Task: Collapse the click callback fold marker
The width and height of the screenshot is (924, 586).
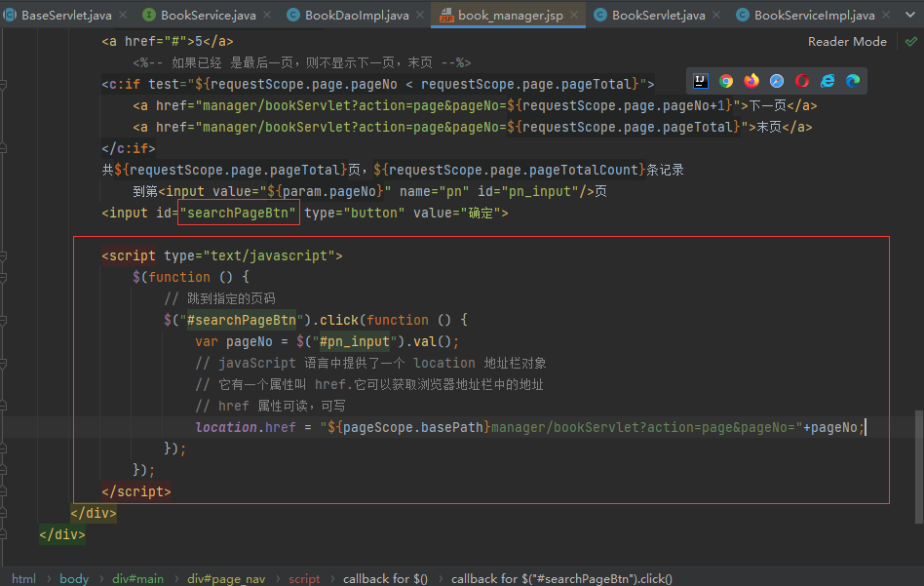Action: [4, 320]
